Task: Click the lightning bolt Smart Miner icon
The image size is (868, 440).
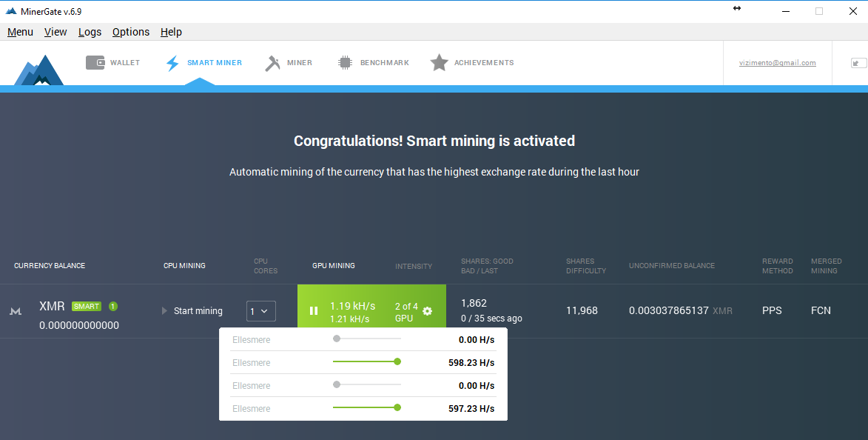Action: 172,63
